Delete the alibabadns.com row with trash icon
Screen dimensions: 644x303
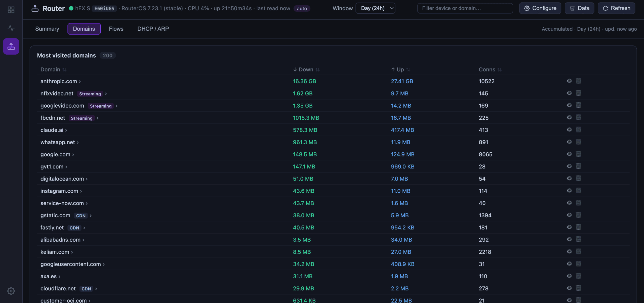point(578,239)
